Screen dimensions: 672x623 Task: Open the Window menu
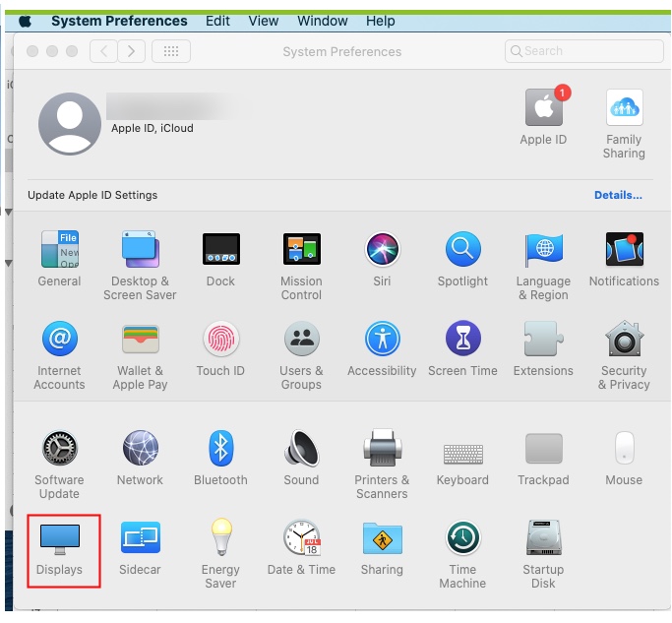pos(323,21)
